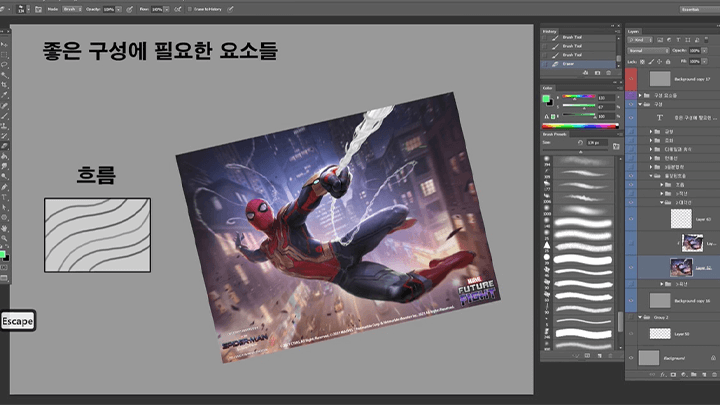Set history brush source to Eraser state
The width and height of the screenshot is (720, 405).
point(545,64)
